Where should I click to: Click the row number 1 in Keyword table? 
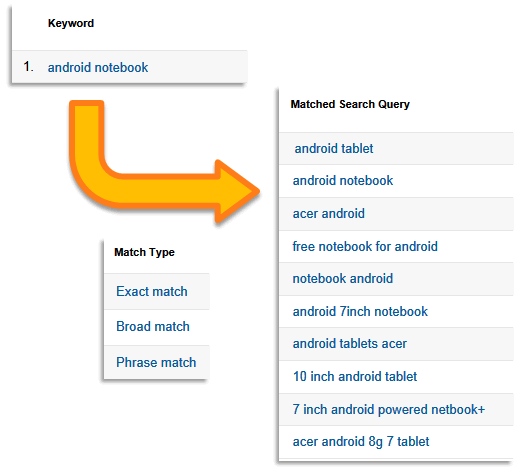[28, 67]
